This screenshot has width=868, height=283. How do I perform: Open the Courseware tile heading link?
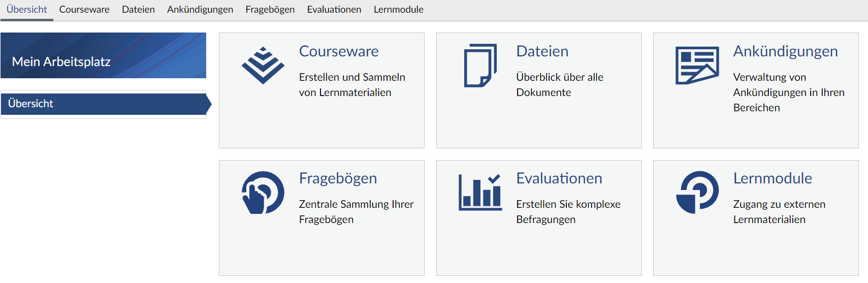[x=339, y=51]
